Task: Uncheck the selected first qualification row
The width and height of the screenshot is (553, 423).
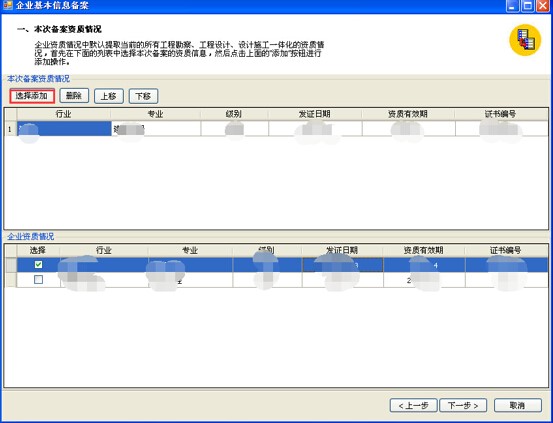Action: click(x=38, y=265)
